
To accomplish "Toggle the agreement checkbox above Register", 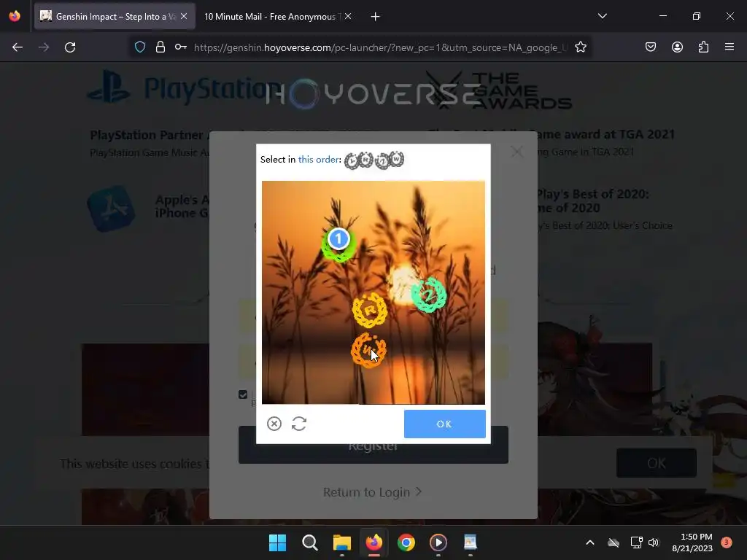I will pyautogui.click(x=243, y=394).
